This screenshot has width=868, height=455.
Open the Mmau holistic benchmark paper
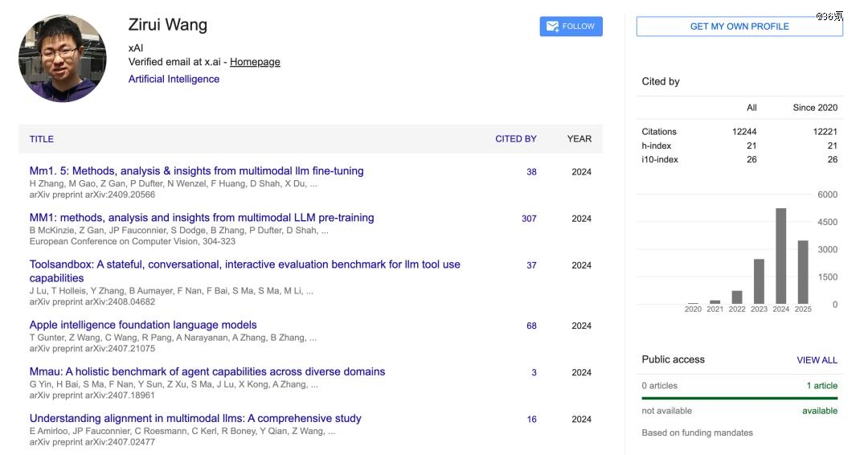207,371
